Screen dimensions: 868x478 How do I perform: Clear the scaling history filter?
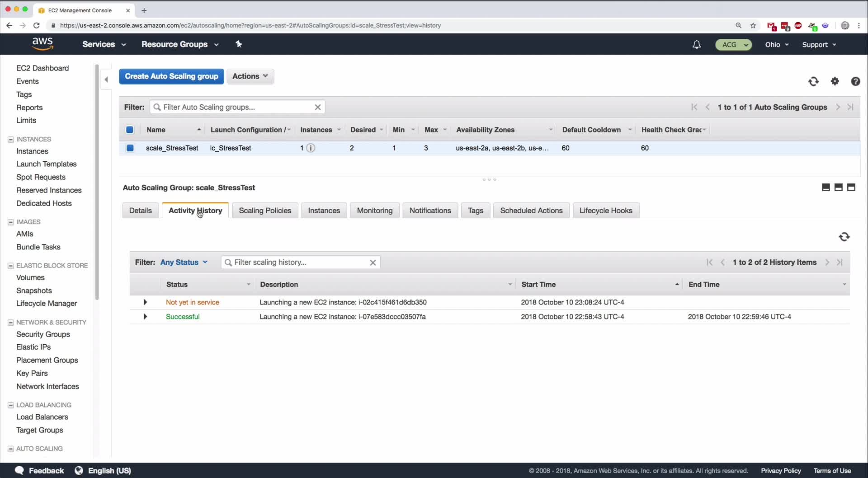click(x=373, y=262)
